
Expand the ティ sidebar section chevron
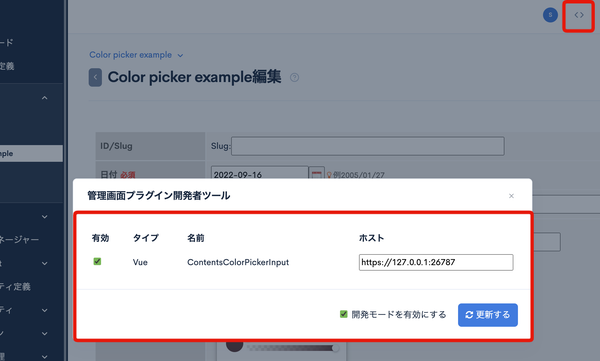click(45, 310)
